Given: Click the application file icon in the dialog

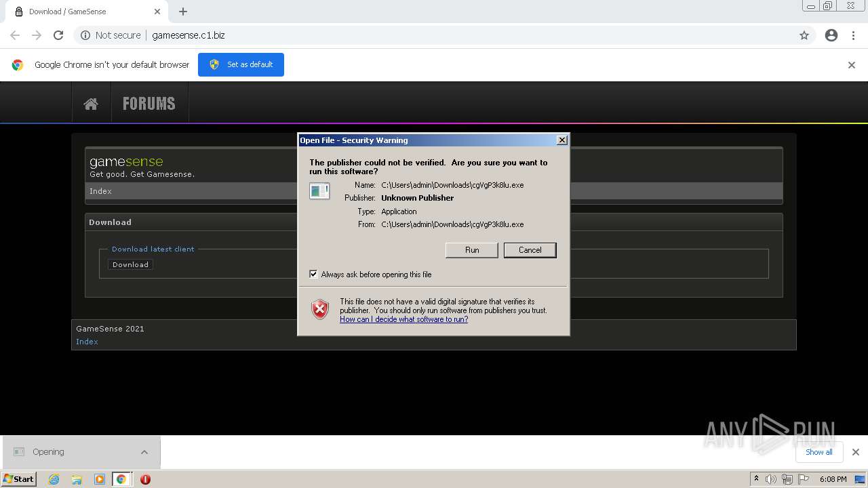Looking at the screenshot, I should [319, 191].
